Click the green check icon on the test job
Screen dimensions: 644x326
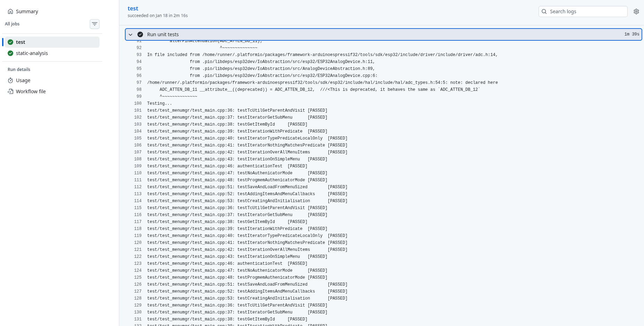(x=10, y=42)
